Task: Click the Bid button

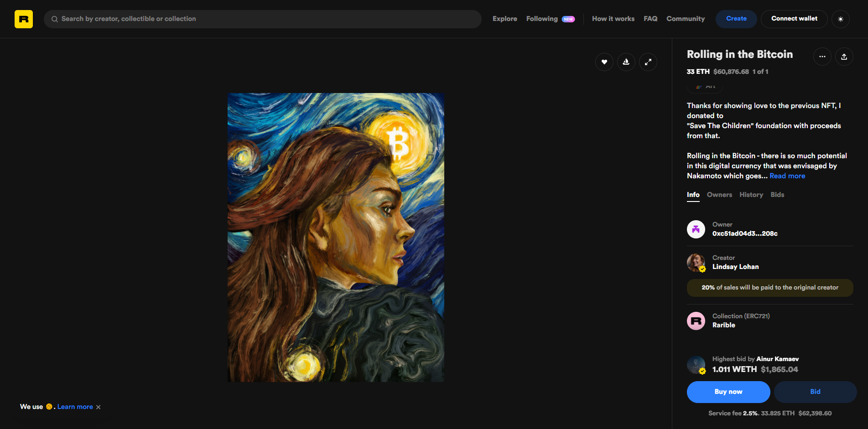Action: click(x=815, y=392)
